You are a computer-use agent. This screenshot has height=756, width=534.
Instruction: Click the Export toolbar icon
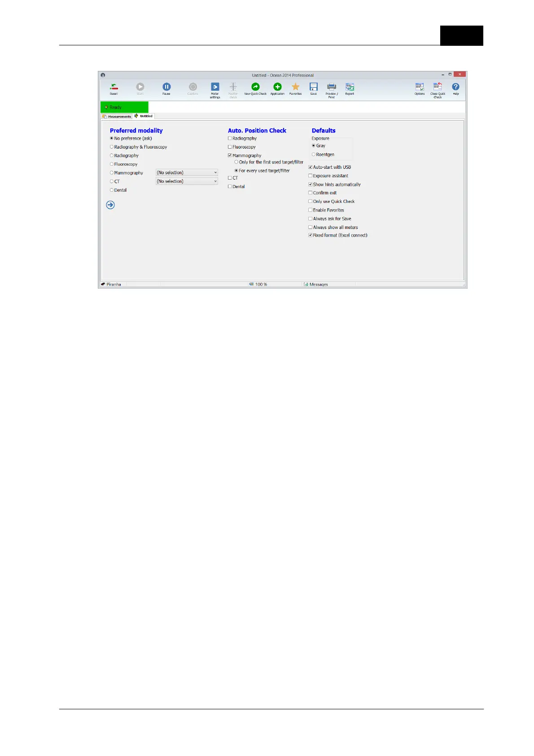(350, 87)
